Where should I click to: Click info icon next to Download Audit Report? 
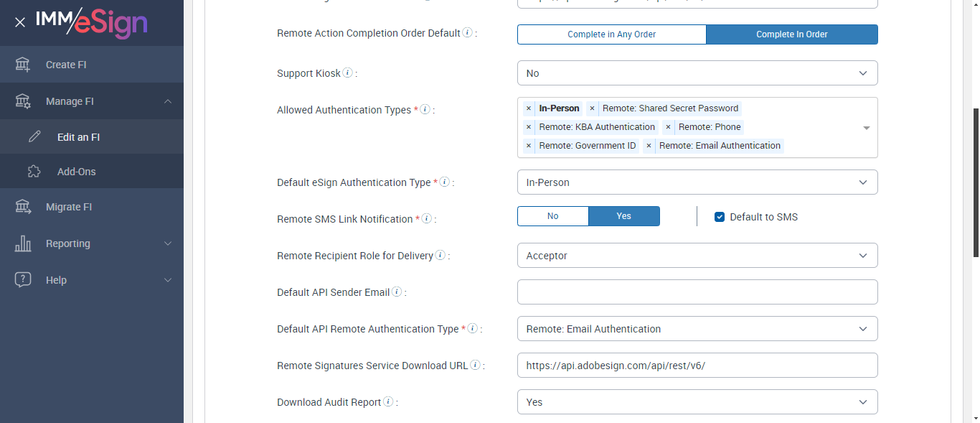(388, 401)
